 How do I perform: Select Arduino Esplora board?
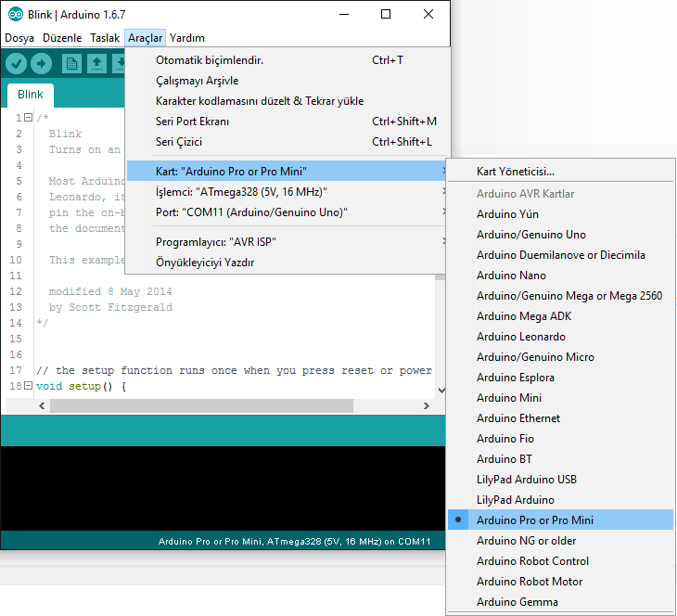(560, 378)
